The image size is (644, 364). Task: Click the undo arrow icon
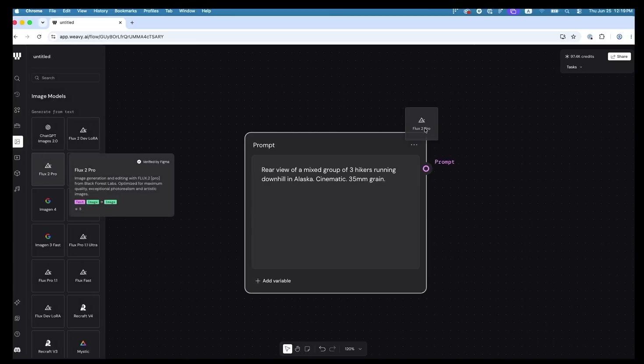322,349
